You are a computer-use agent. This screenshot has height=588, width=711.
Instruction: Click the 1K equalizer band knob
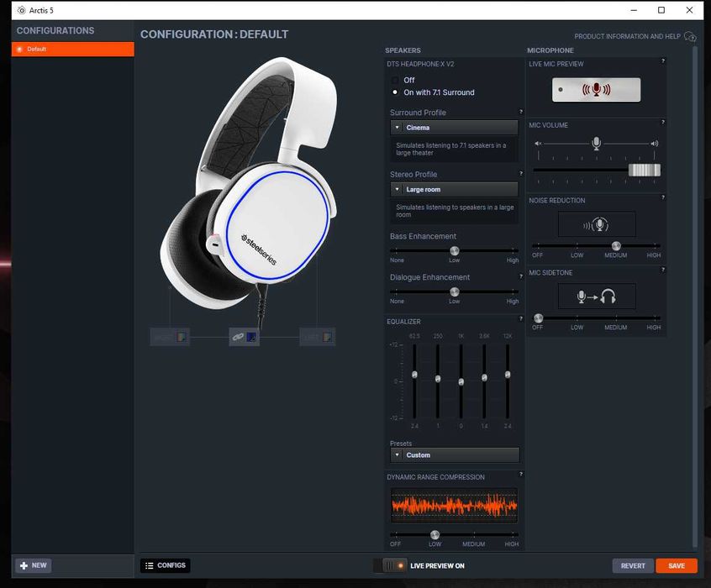click(x=461, y=381)
